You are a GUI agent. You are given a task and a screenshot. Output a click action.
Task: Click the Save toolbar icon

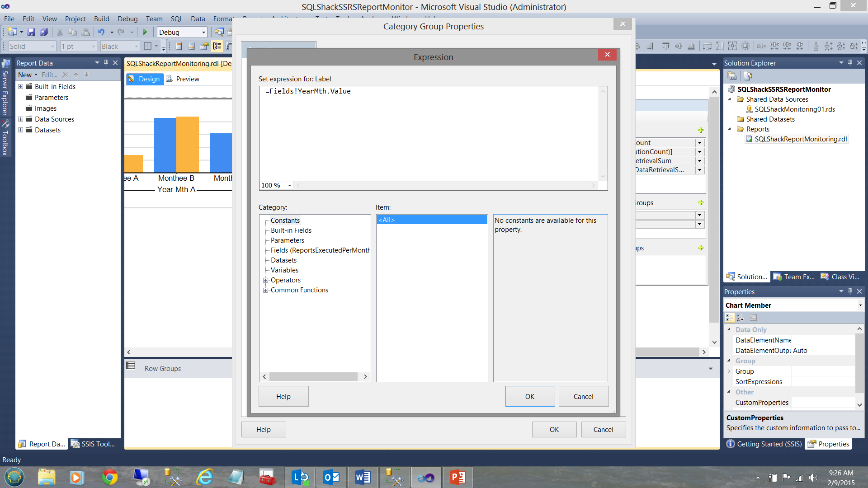pos(31,32)
